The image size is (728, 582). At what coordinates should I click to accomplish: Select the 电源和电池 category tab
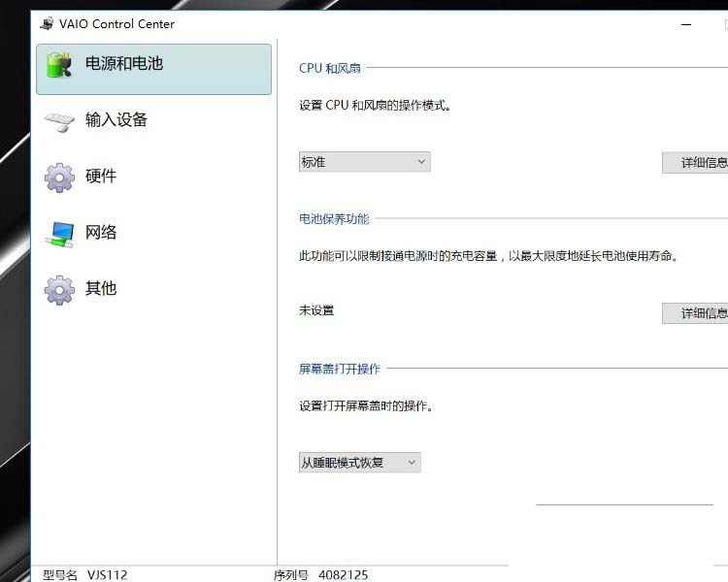153,69
